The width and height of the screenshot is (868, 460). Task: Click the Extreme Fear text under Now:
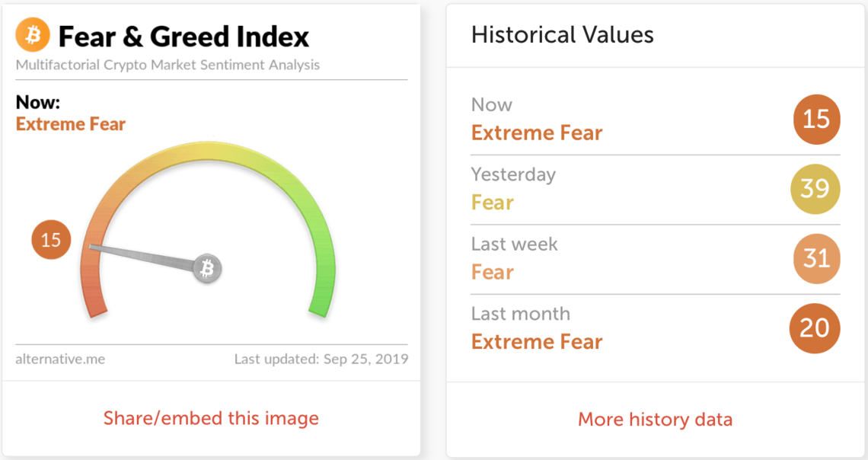pos(71,124)
